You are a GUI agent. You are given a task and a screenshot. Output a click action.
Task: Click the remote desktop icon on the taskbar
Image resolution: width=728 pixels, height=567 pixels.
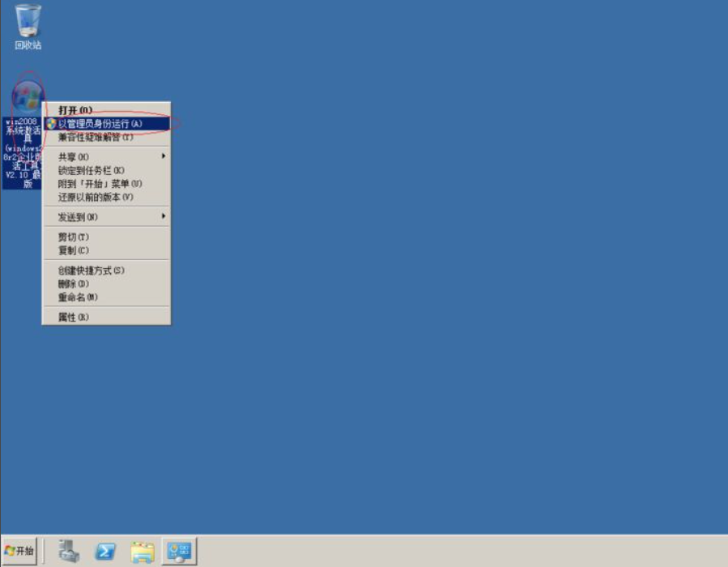point(179,552)
